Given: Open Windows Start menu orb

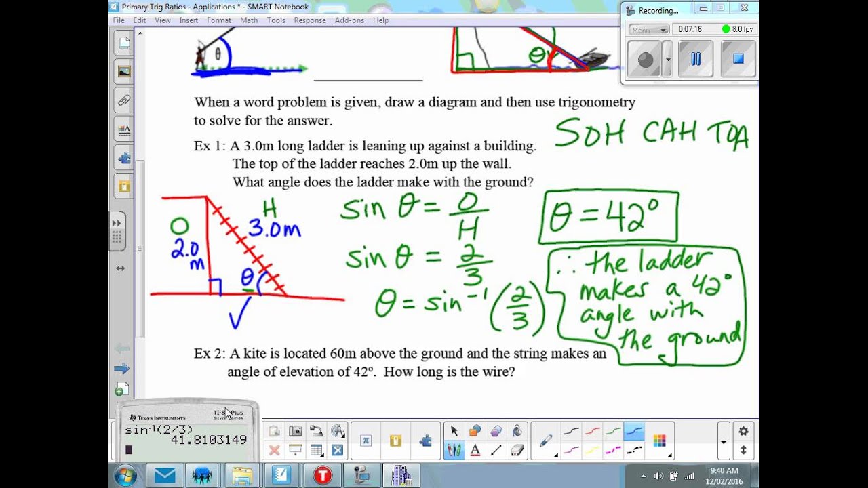Looking at the screenshot, I should click(x=125, y=476).
